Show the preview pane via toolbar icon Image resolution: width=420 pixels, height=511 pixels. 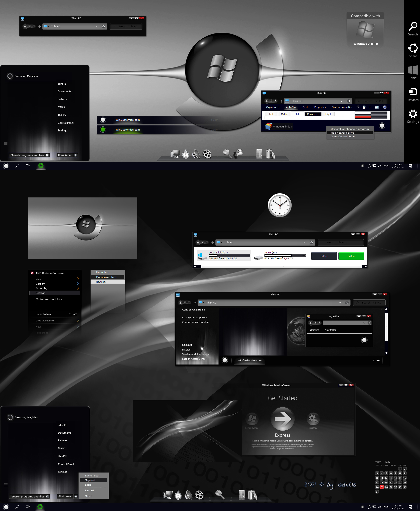tap(377, 107)
